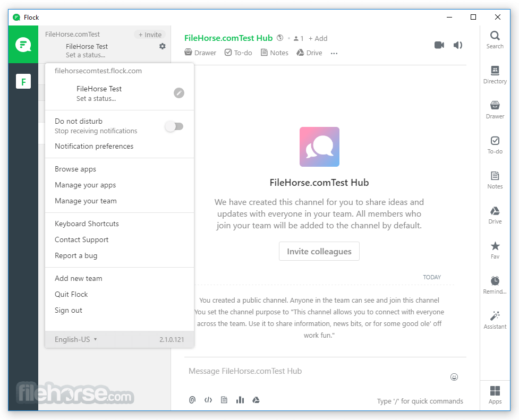Click the member count icon in header
Screen dimensions: 519x420
(x=298, y=38)
